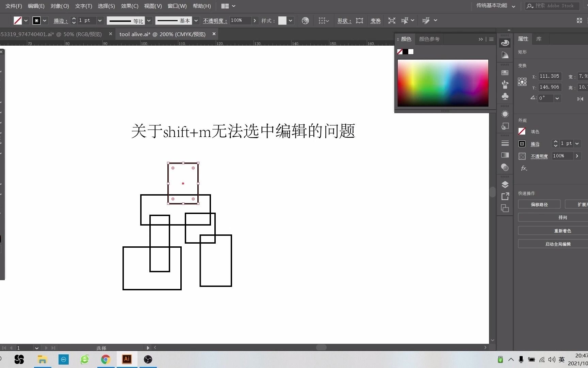Image resolution: width=588 pixels, height=368 pixels.
Task: Open the 效果(C) menu
Action: click(x=130, y=6)
